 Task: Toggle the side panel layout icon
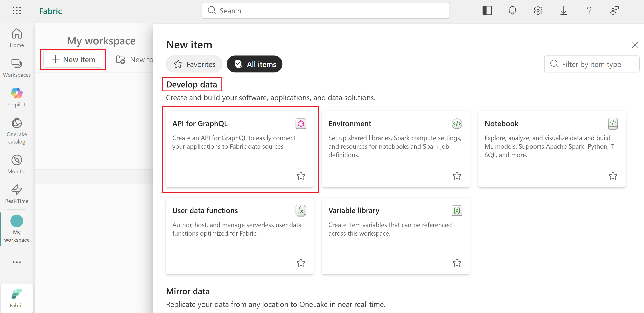click(487, 10)
